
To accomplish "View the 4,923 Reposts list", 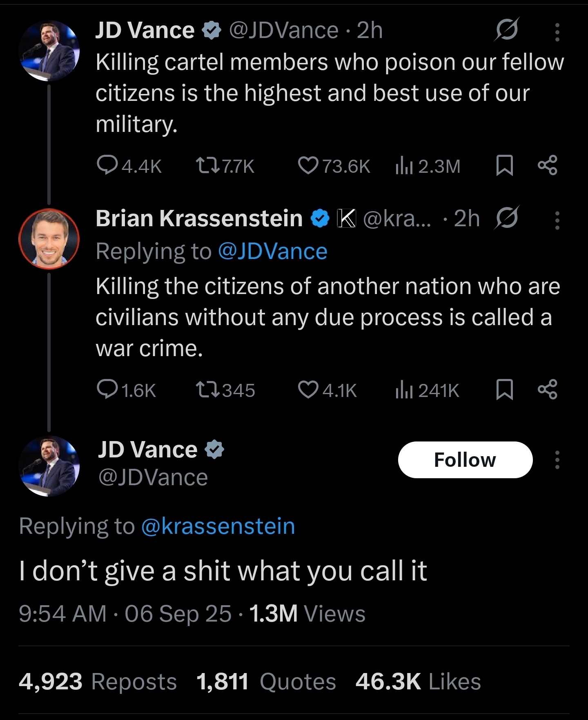I will pyautogui.click(x=98, y=682).
